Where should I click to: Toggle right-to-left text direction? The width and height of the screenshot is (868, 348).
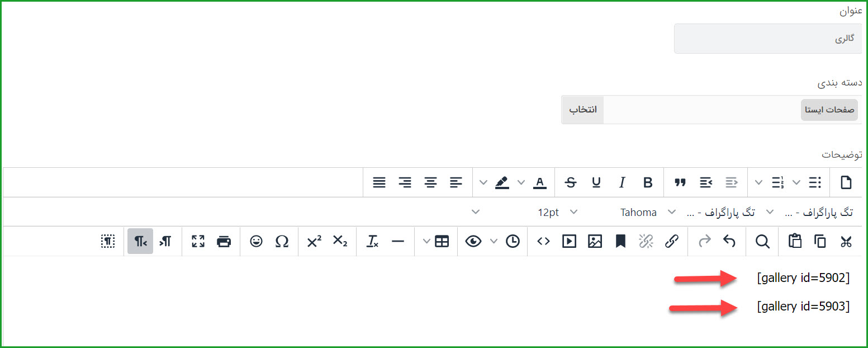(x=140, y=241)
